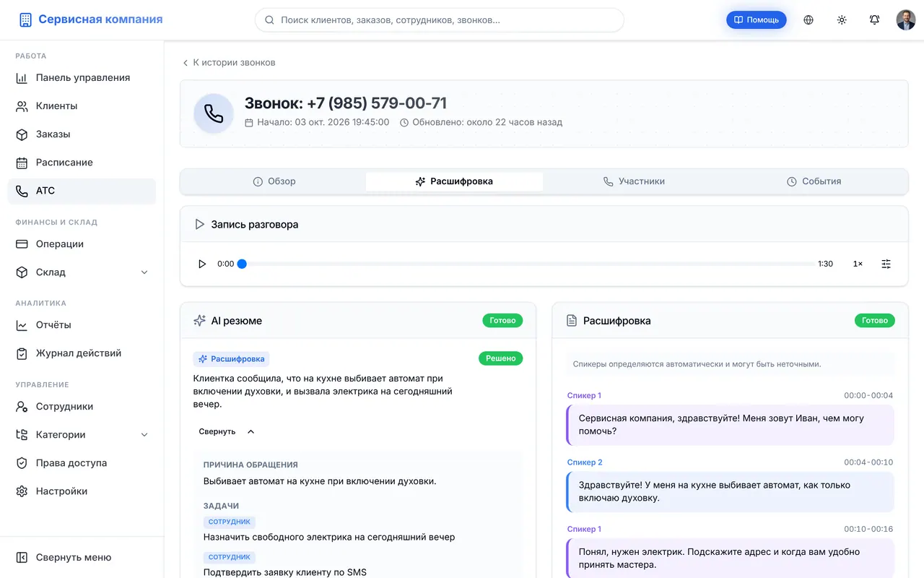Open Журнал действий page
This screenshot has height=578, width=924.
[82, 353]
